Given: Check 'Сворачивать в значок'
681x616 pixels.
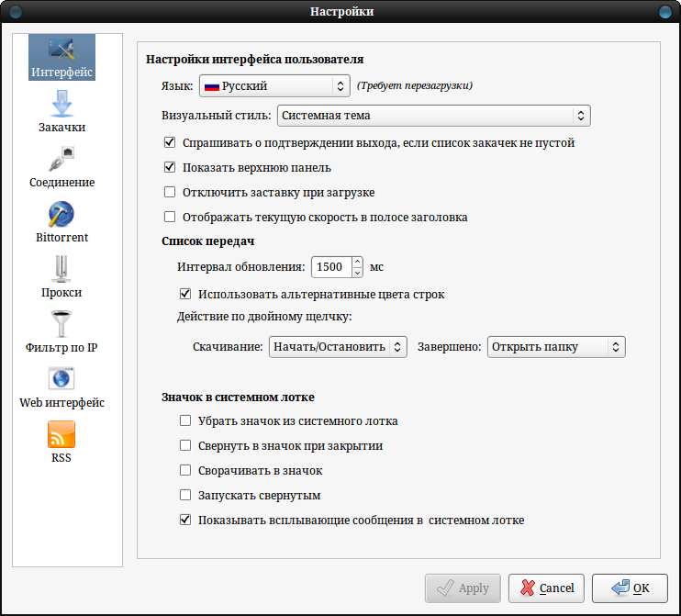Looking at the screenshot, I should click(x=185, y=470).
